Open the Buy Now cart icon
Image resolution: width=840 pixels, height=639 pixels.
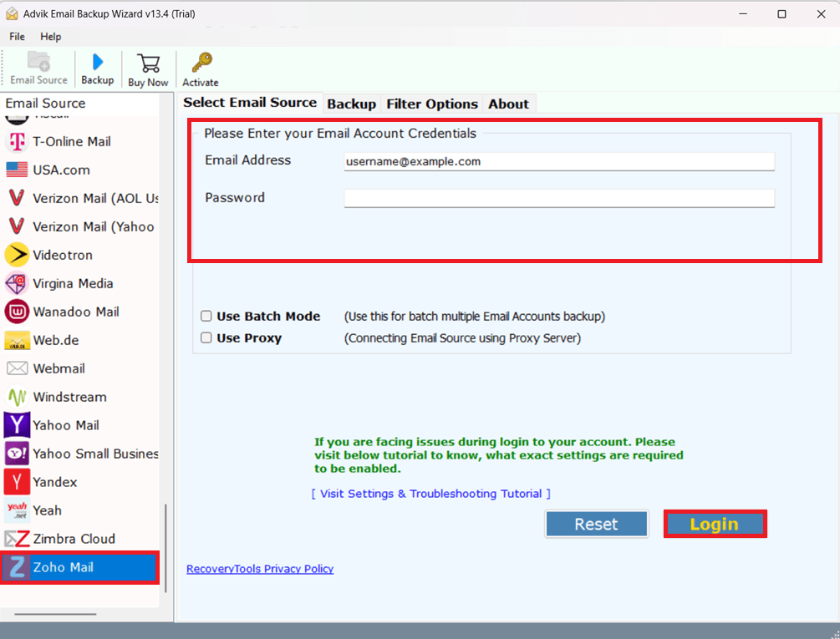[x=148, y=63]
